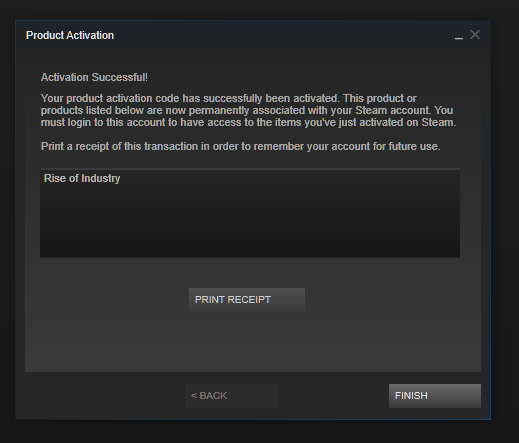Click FINISH to close the activation wizard
Viewport: 519px width, 443px height.
[435, 396]
